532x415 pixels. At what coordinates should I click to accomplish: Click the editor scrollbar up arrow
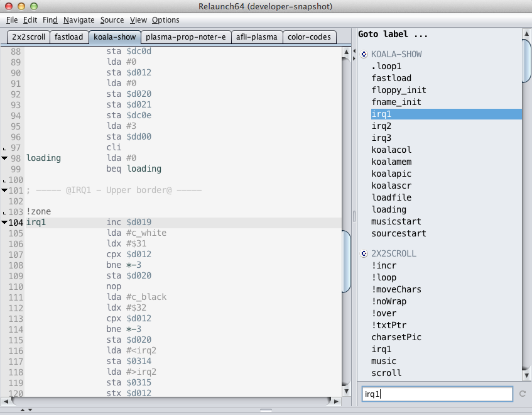click(x=347, y=53)
